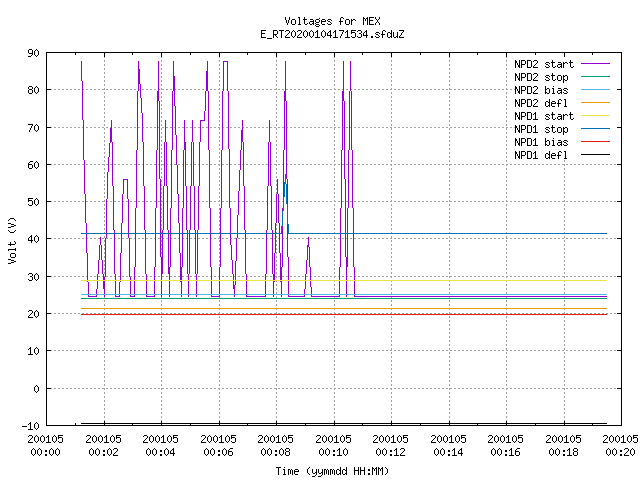This screenshot has width=640, height=480.
Task: Click the x-axis tick label 200105 00:10
Action: 334,446
